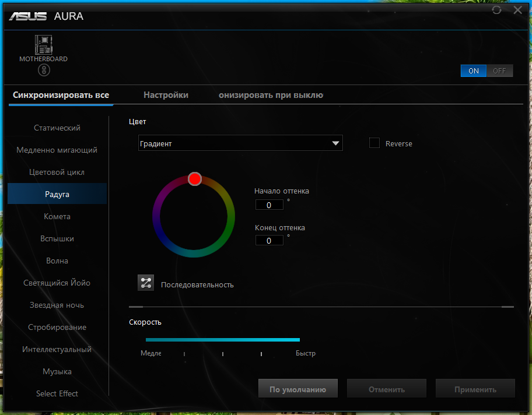Select the MOTHERBOARD device icon
The image size is (532, 415).
43,44
